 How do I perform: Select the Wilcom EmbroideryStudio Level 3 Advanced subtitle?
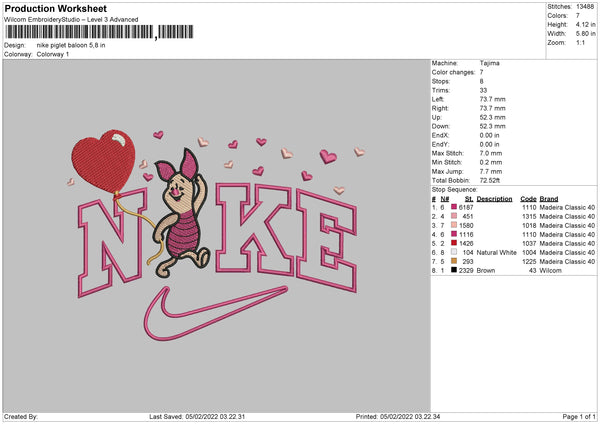point(71,20)
